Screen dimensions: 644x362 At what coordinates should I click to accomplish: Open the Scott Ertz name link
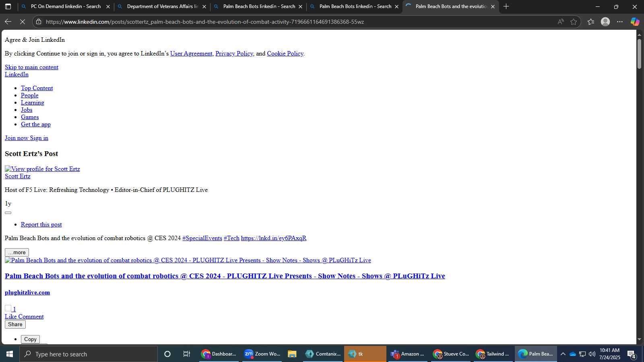(17, 176)
